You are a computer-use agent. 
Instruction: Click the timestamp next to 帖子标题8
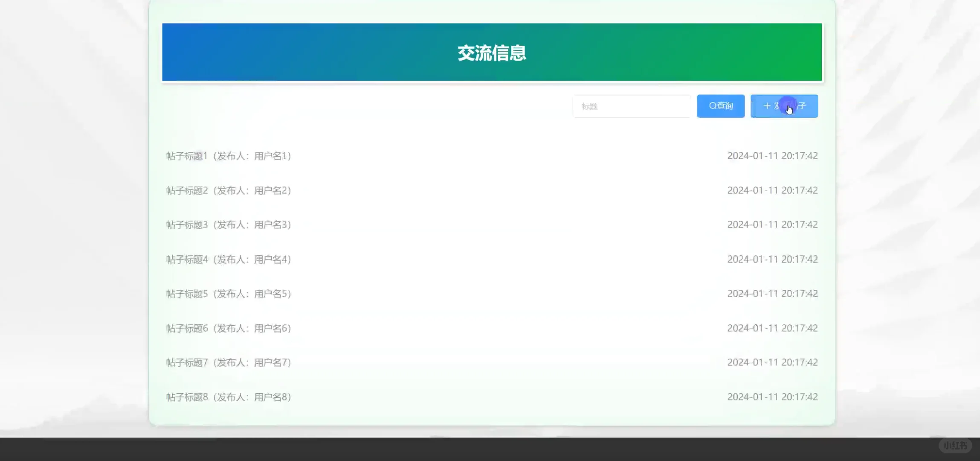point(772,397)
